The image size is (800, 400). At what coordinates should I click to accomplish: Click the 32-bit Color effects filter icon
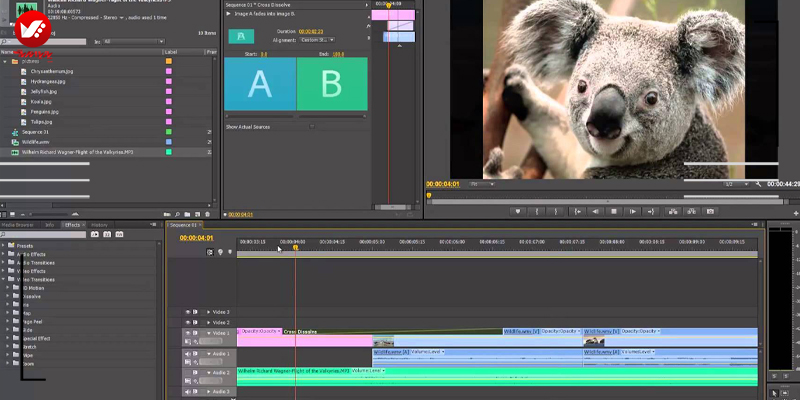click(x=107, y=234)
